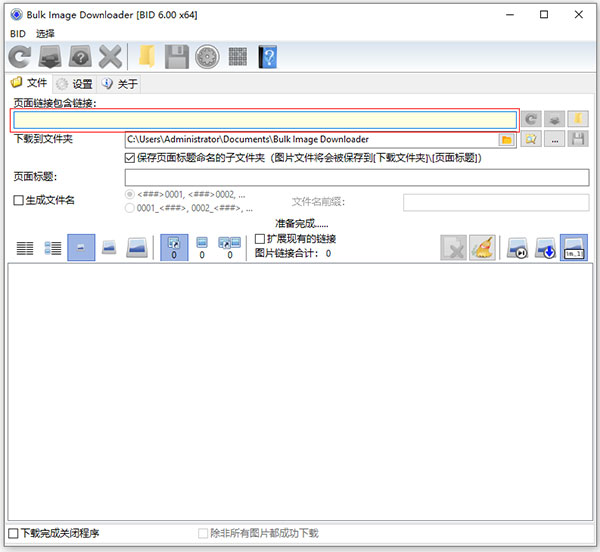The image size is (600, 552).
Task: Select the large thumbnail size view
Action: (137, 248)
